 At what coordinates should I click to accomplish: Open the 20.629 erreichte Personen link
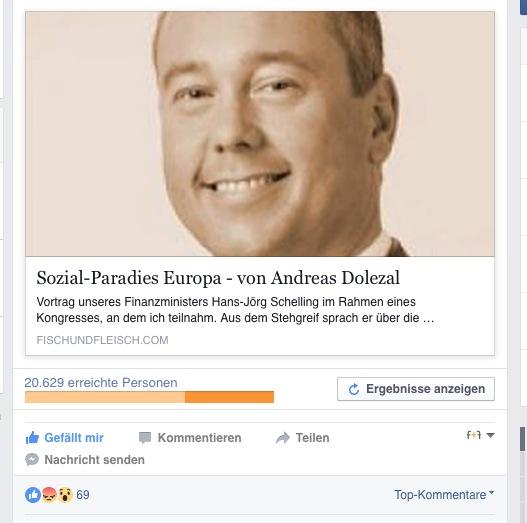(x=101, y=383)
